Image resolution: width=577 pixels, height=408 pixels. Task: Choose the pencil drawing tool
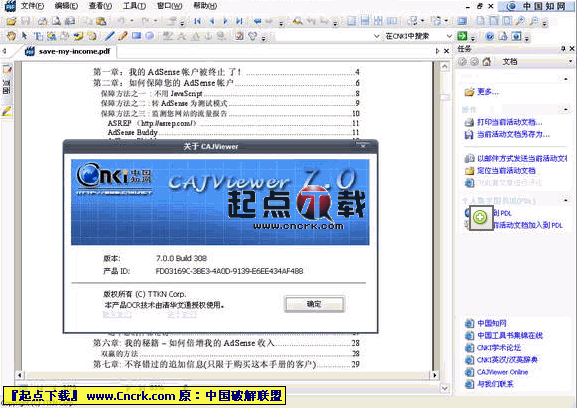[x=123, y=36]
